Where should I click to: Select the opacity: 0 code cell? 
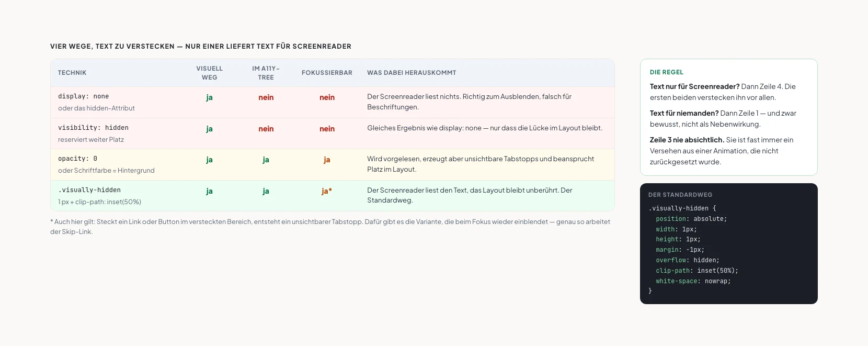click(x=78, y=159)
